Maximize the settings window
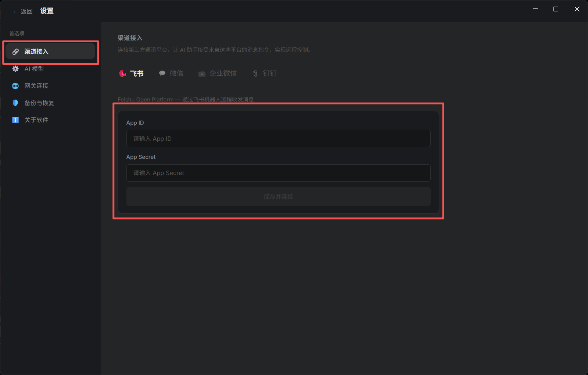Viewport: 588px width, 375px height. click(x=556, y=9)
